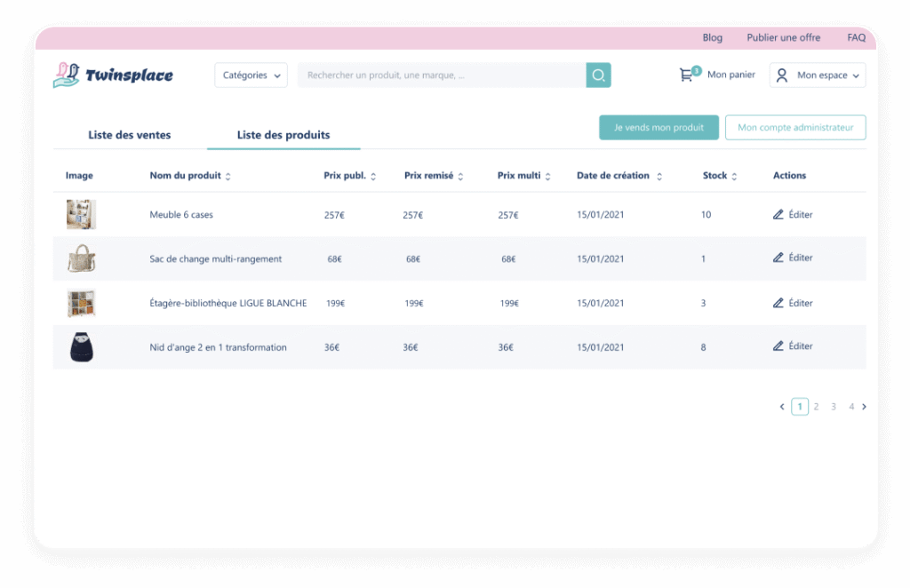The height and width of the screenshot is (588, 910).
Task: Click the Twinsplace logo
Action: 113,75
